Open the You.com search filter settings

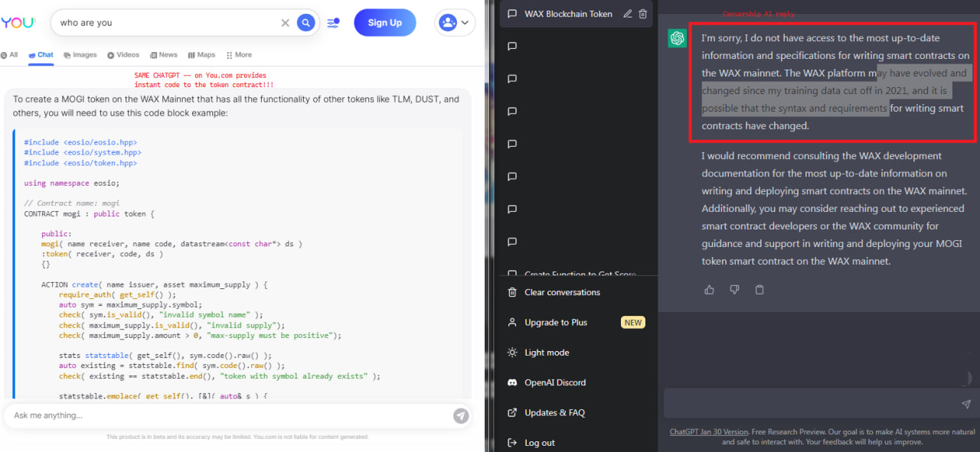point(333,23)
